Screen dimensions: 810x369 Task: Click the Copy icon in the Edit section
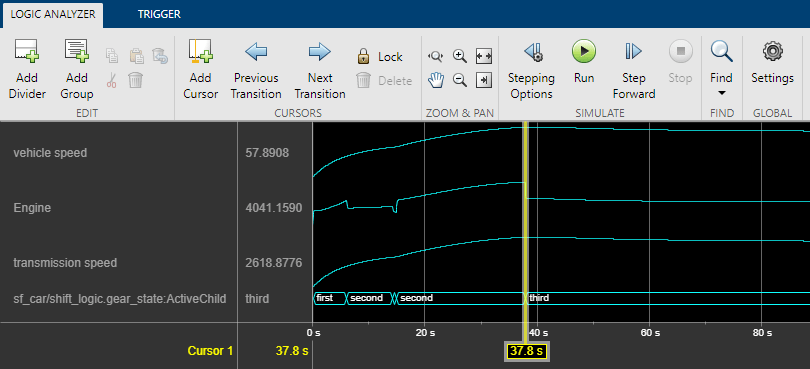(x=112, y=55)
